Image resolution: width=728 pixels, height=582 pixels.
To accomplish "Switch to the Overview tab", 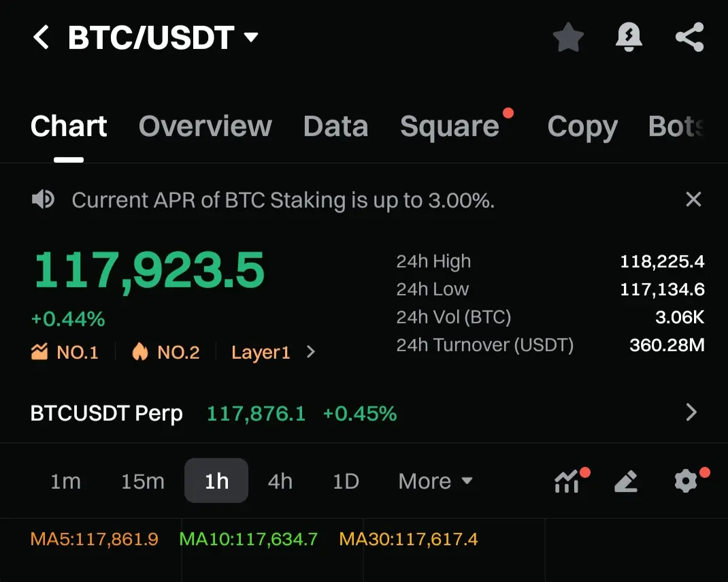I will click(205, 126).
